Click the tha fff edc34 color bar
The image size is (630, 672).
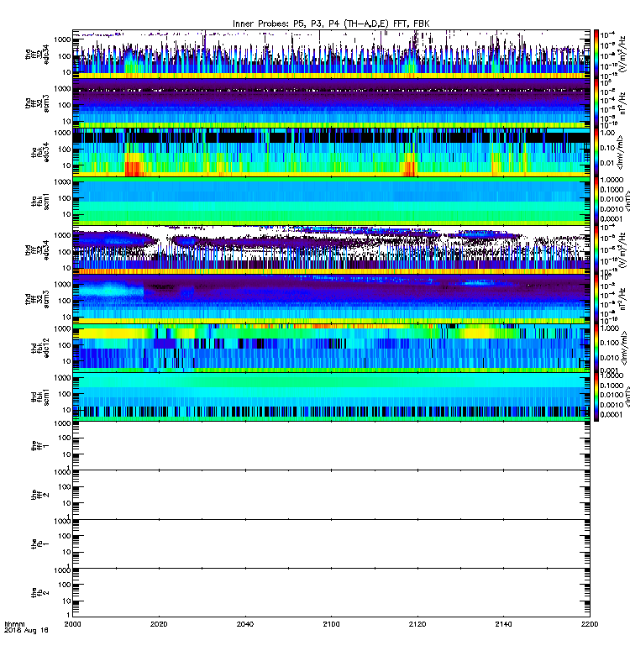point(596,55)
